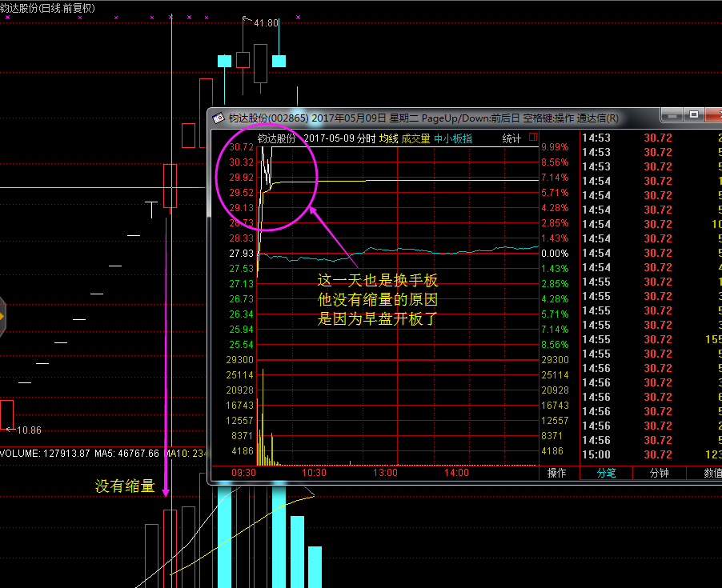
Task: Click the 0.00% baseline label
Action: pos(555,254)
